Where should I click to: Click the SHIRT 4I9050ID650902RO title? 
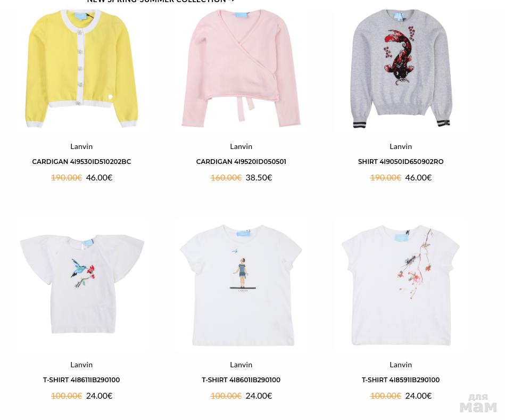401,162
